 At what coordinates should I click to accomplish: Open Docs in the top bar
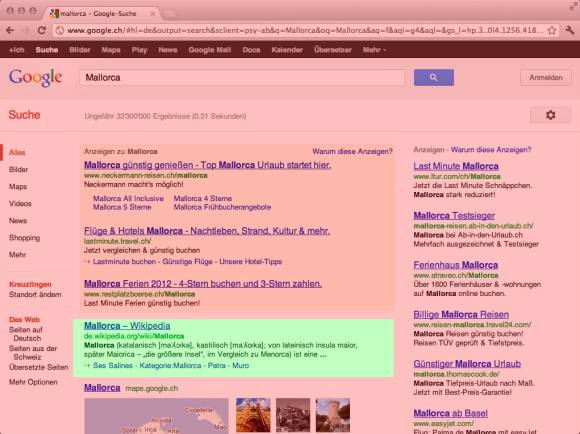(251, 50)
